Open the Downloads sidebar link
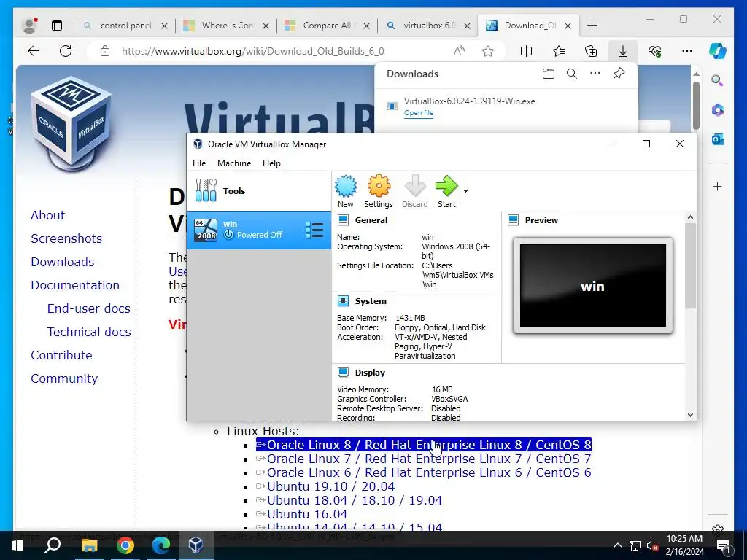This screenshot has width=747, height=560. 63,262
